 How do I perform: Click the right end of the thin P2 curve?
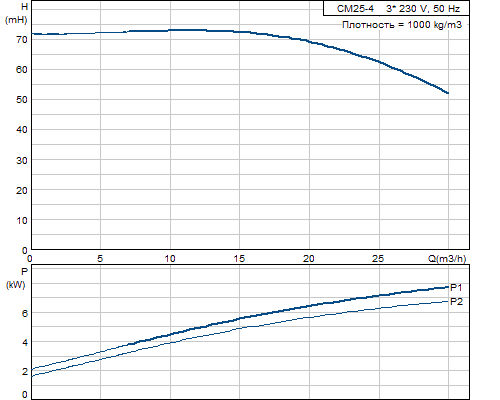pos(448,301)
